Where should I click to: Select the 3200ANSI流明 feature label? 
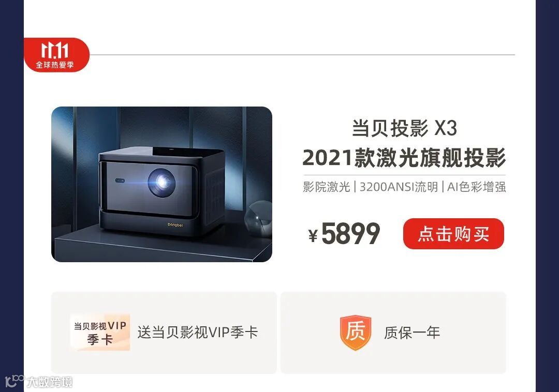[x=399, y=187]
